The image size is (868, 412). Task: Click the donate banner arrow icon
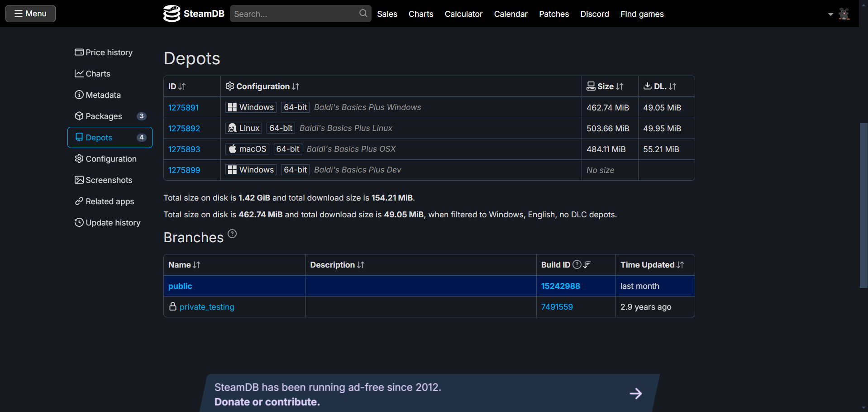636,393
